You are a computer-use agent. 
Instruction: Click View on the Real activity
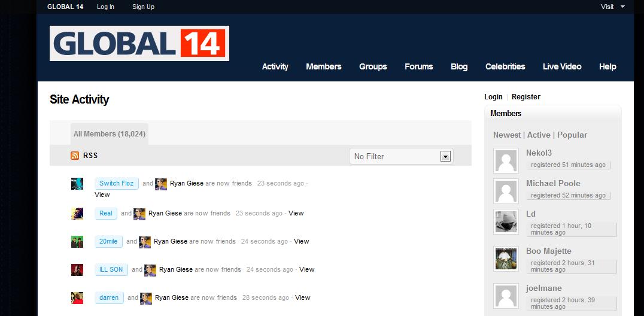296,213
